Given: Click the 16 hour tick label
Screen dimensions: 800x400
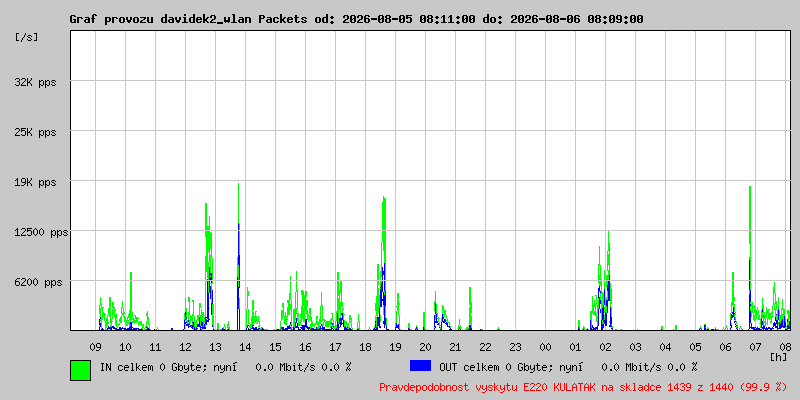Looking at the screenshot, I should click(x=306, y=347).
